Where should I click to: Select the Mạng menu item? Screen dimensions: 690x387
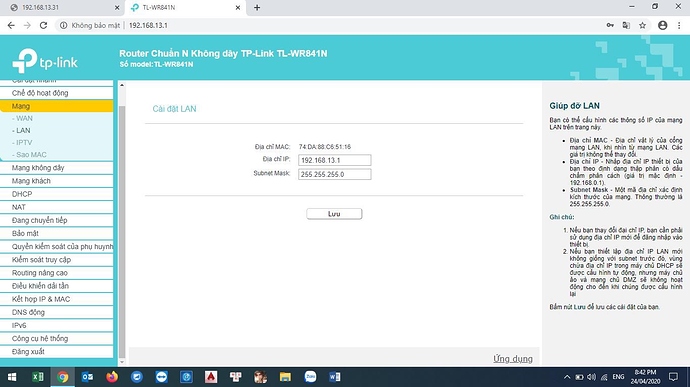coord(57,106)
